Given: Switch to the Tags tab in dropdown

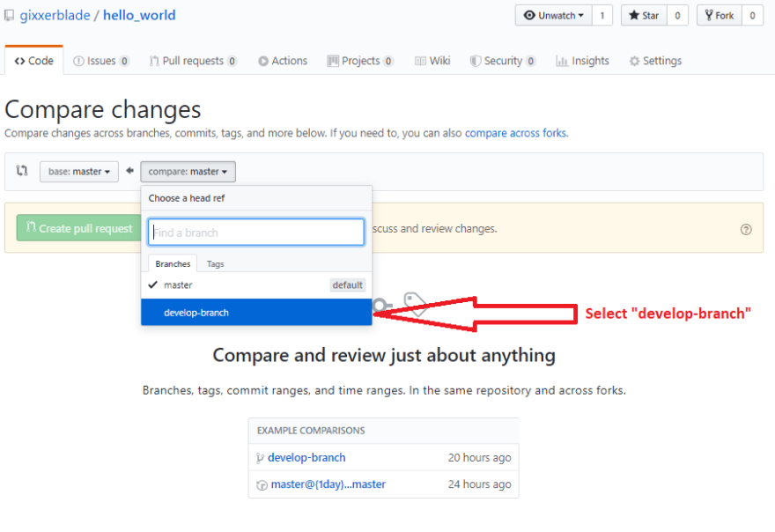Looking at the screenshot, I should coord(215,264).
